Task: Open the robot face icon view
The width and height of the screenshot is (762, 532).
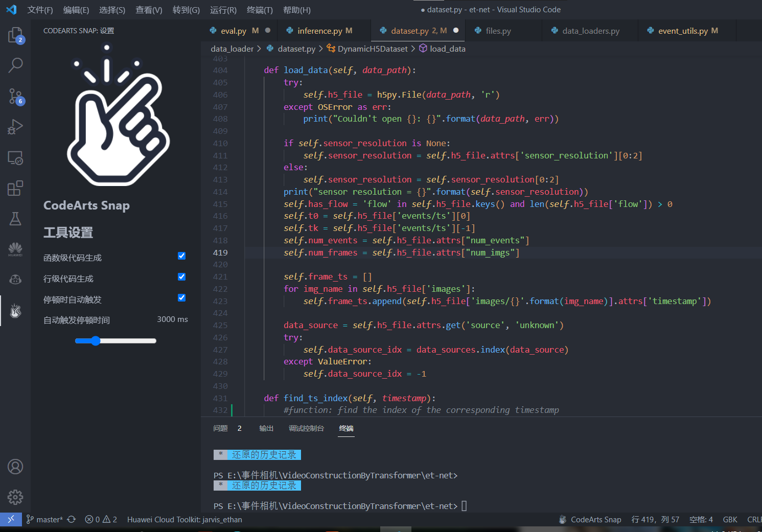Action: pos(15,279)
